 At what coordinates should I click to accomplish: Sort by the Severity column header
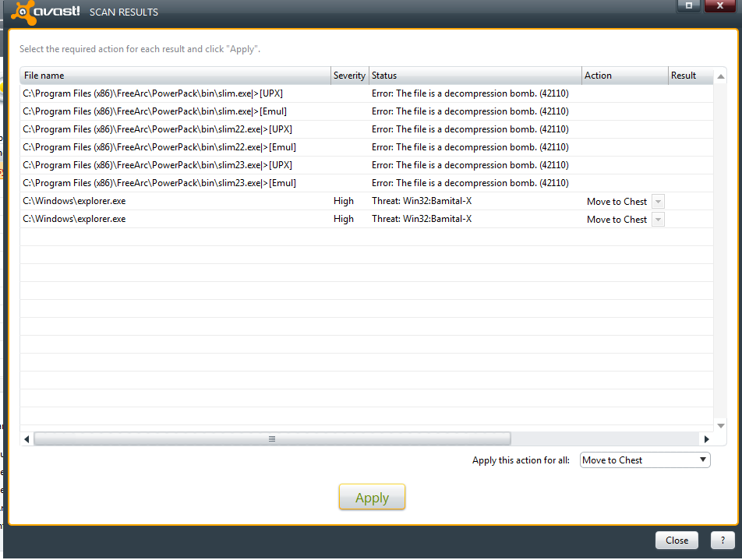[x=349, y=76]
